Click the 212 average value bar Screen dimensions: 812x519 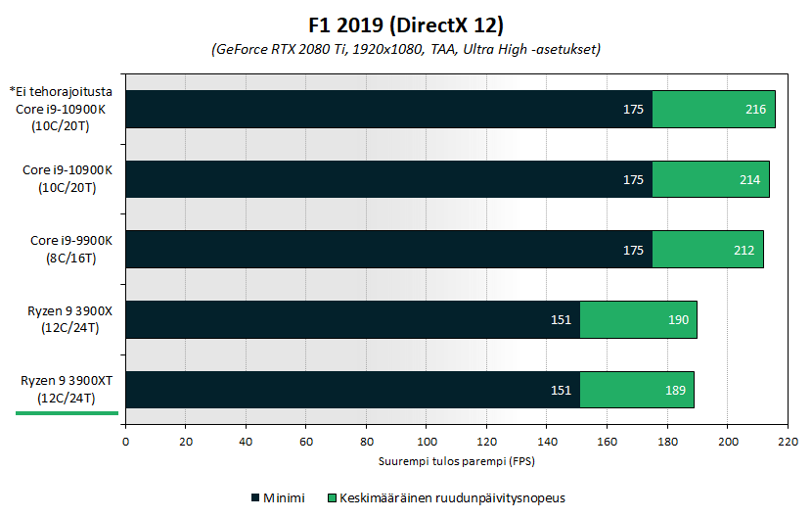(708, 250)
